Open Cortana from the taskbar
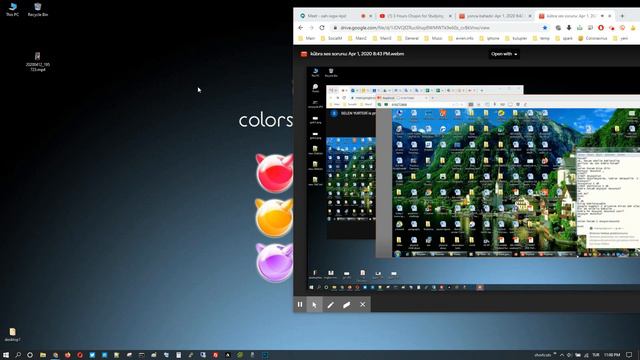640x360 pixels. coord(30,355)
